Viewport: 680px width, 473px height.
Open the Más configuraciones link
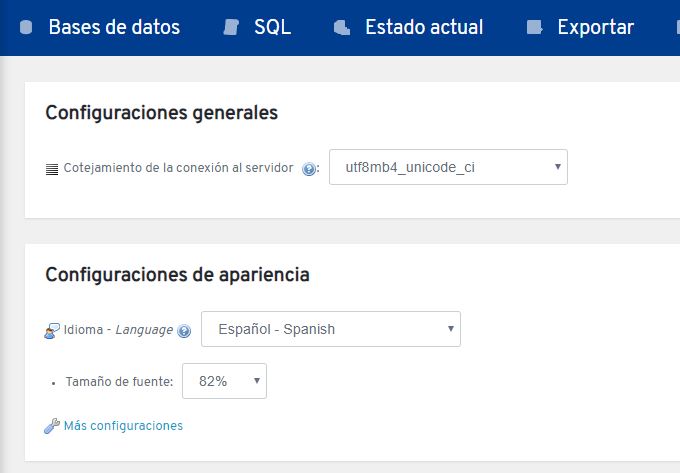tap(123, 426)
